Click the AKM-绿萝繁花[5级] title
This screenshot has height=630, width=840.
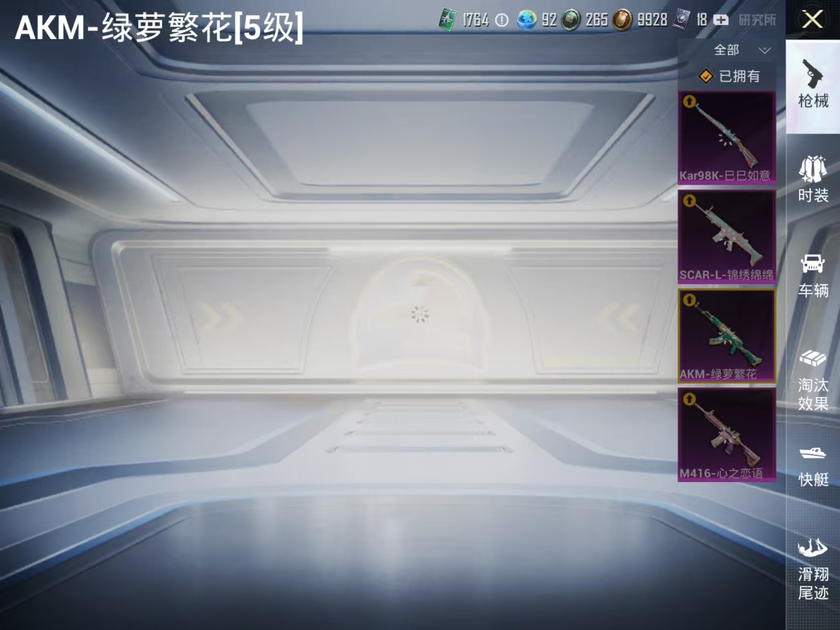[159, 28]
